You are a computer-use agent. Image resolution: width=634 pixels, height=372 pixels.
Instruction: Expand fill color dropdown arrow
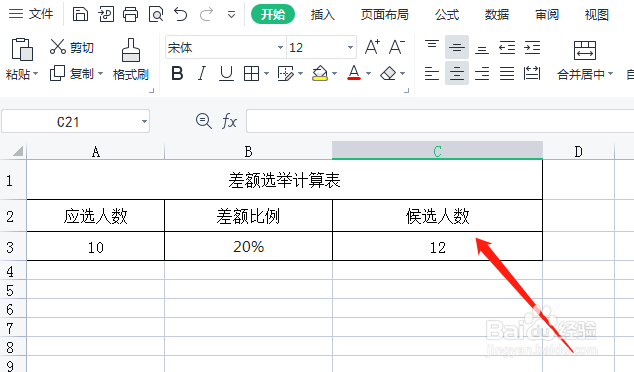tap(334, 74)
